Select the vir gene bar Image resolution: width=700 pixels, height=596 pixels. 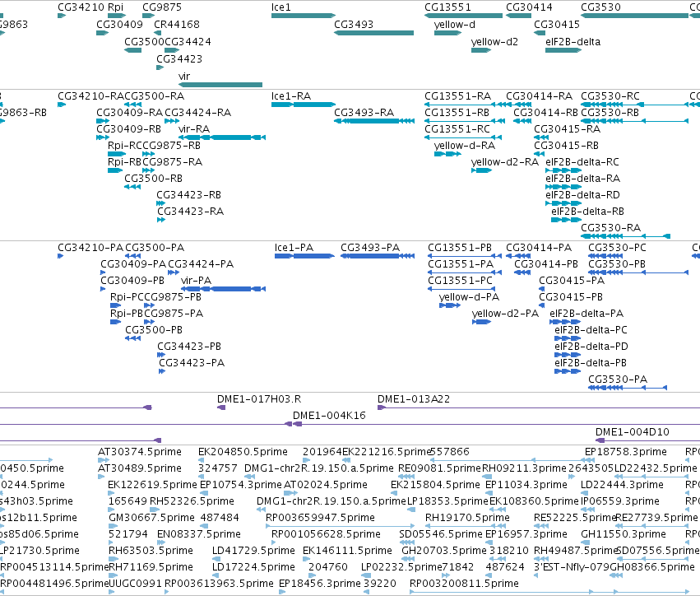(x=220, y=85)
